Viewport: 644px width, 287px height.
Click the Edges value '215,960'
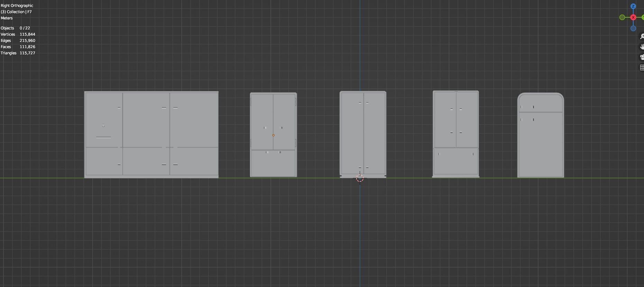pos(27,41)
